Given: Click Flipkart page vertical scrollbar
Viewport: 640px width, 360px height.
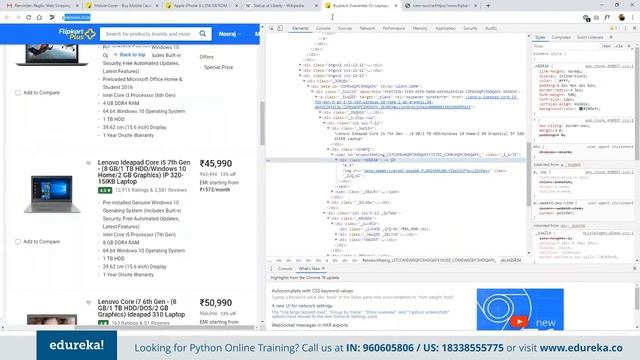Looking at the screenshot, I should tap(262, 122).
